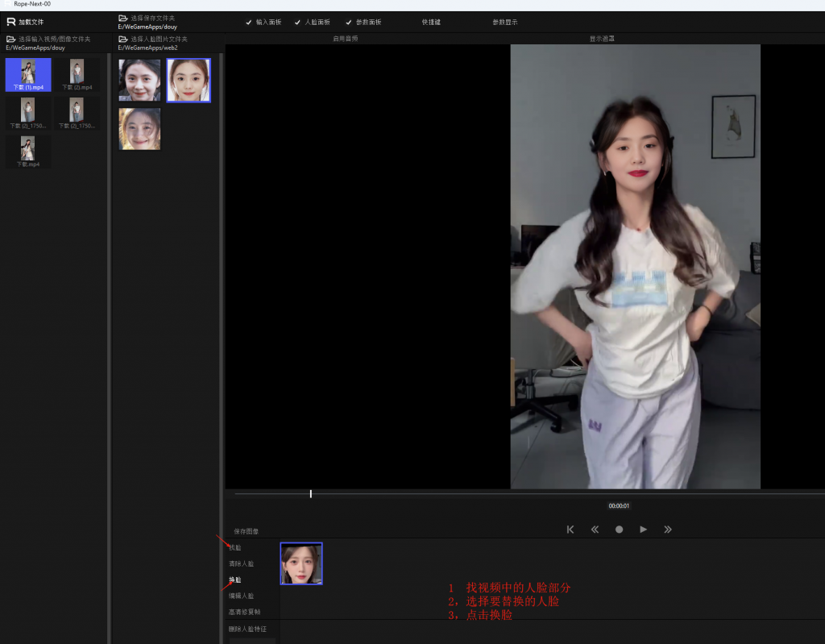825x644 pixels.
Task: Jump to the start of the video
Action: [x=570, y=530]
